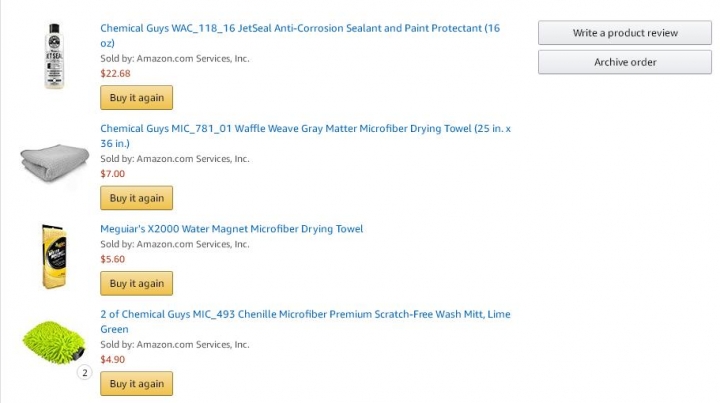720x403 pixels.
Task: Click Write a product review button
Action: (625, 33)
